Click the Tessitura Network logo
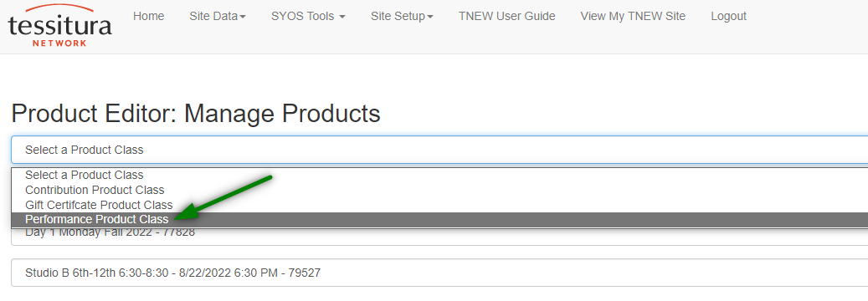 pyautogui.click(x=59, y=25)
